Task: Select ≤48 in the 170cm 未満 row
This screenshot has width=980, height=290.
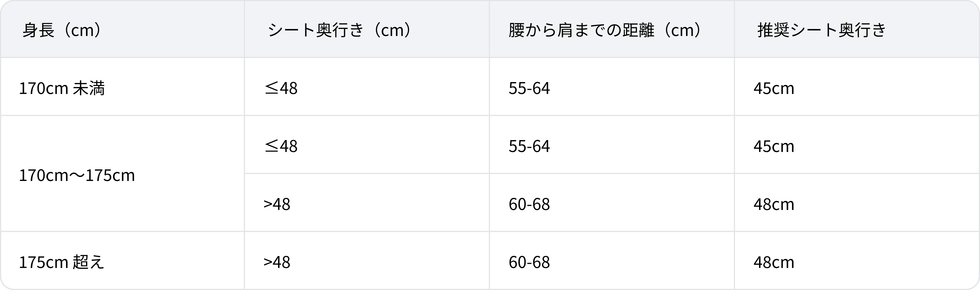Action: click(281, 88)
